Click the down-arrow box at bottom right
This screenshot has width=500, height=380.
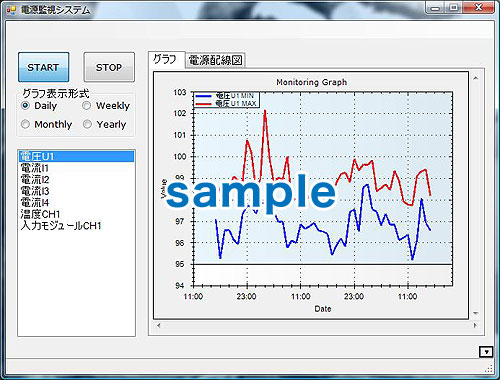tap(486, 352)
